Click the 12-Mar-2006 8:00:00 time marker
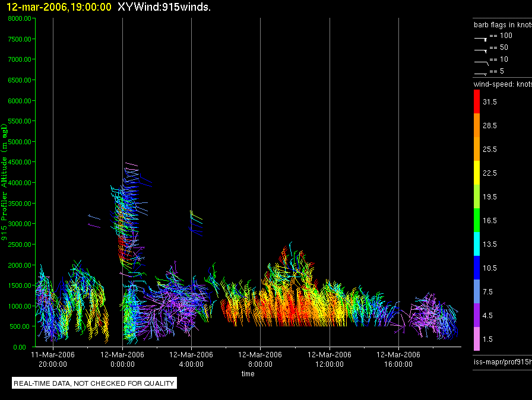Viewport: 532px width, 400px height. [x=260, y=359]
